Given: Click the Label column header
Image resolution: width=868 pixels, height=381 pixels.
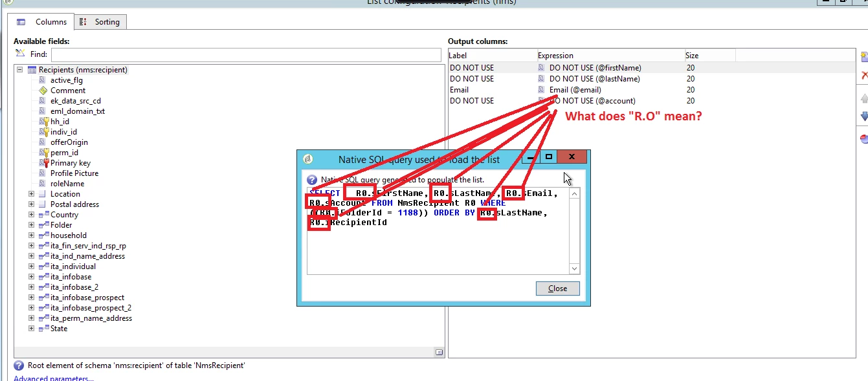Looking at the screenshot, I should [493, 56].
